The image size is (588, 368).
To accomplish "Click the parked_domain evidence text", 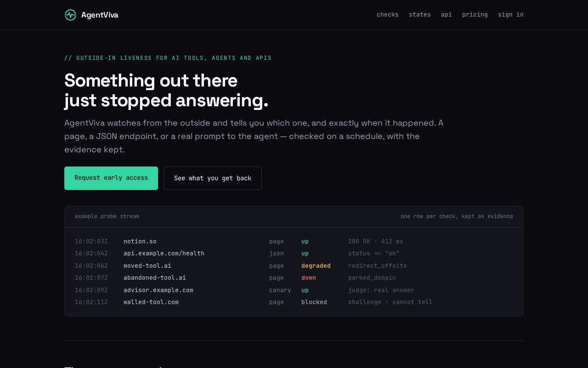I will tap(372, 278).
